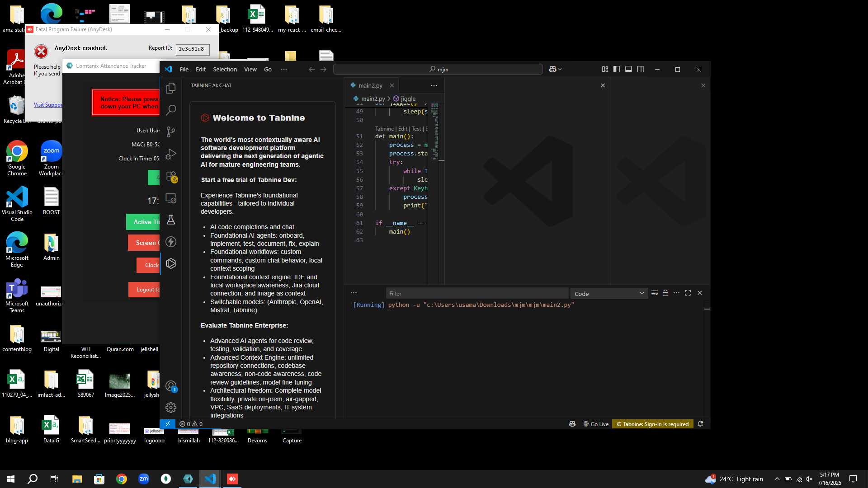Viewport: 868px width, 488px height.
Task: Open the Edit menu
Action: 201,69
